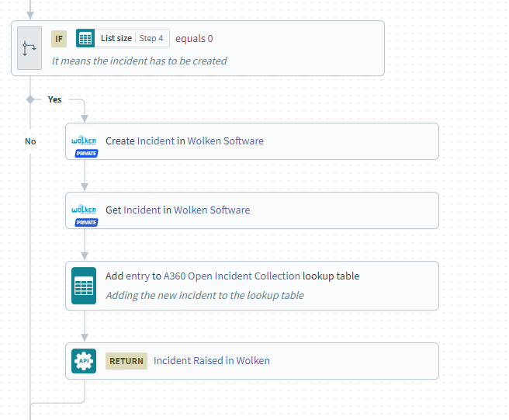Click 'Wolken Software' link in Create Incident step
The width and height of the screenshot is (509, 420).
[x=226, y=141]
